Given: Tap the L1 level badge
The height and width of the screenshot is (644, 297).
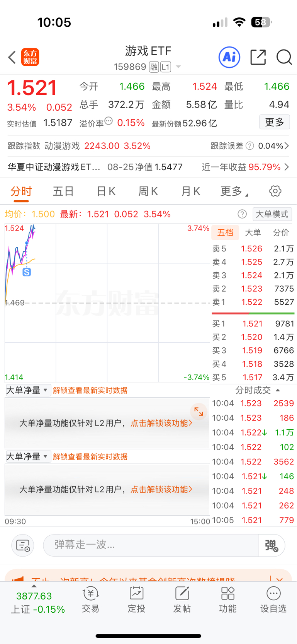Looking at the screenshot, I should tap(165, 67).
